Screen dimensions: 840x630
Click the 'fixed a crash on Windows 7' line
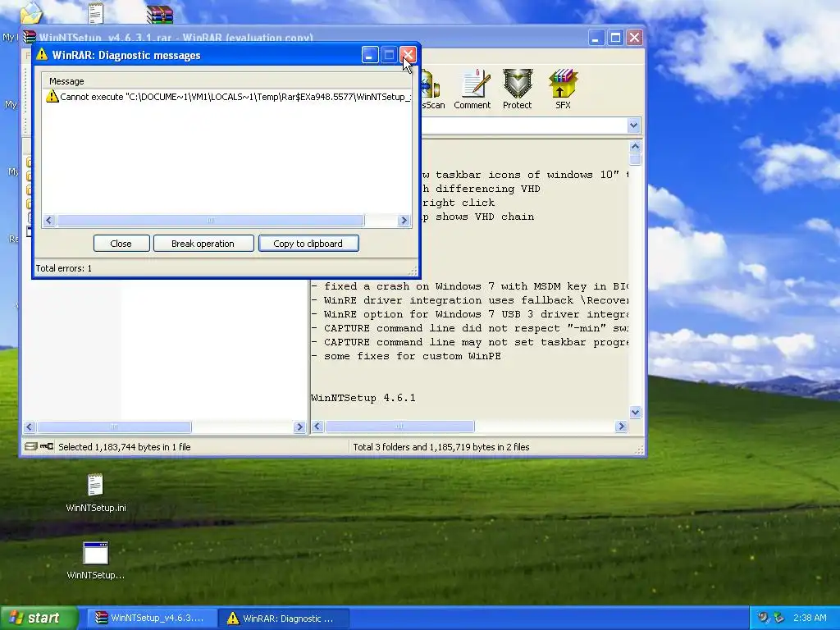coord(470,286)
